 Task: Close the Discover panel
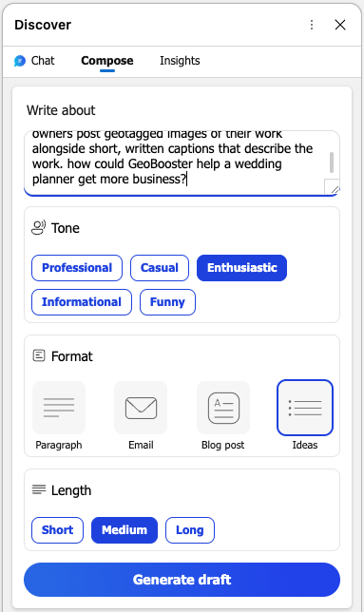point(340,25)
